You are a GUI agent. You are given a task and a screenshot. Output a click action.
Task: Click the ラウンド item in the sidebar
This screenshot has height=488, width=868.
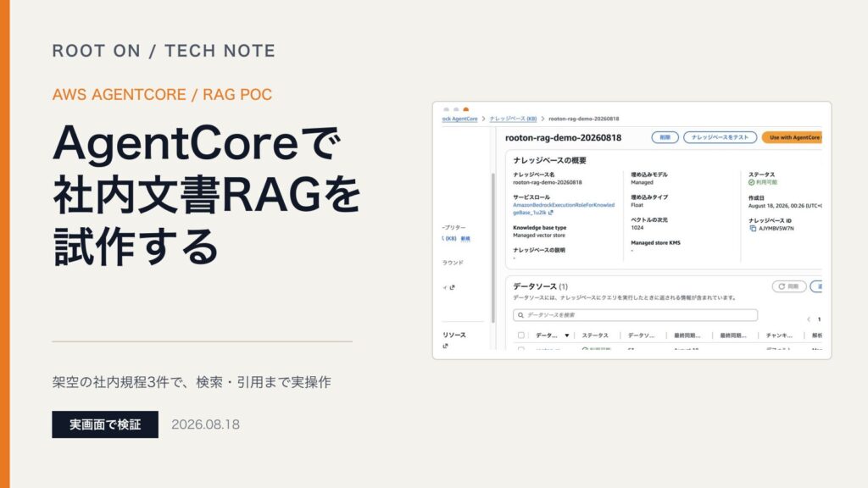tap(453, 263)
